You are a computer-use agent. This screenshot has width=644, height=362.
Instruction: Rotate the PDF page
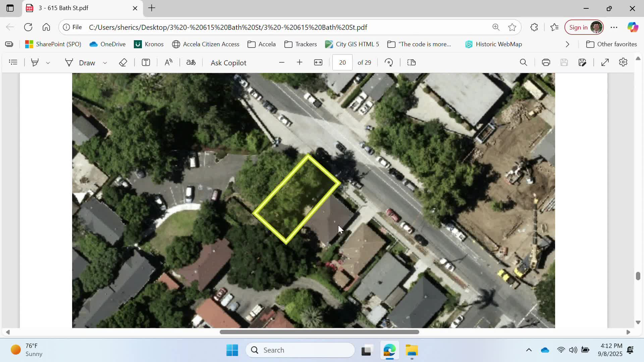coord(389,62)
